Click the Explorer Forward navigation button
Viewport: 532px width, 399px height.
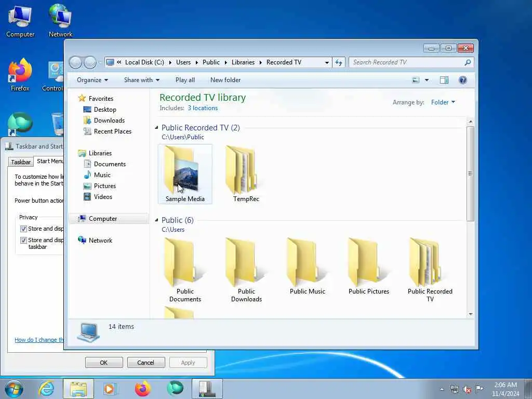(90, 62)
